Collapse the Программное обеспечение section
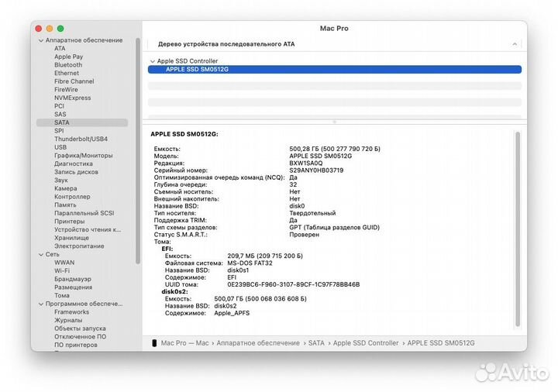 pos(41,304)
